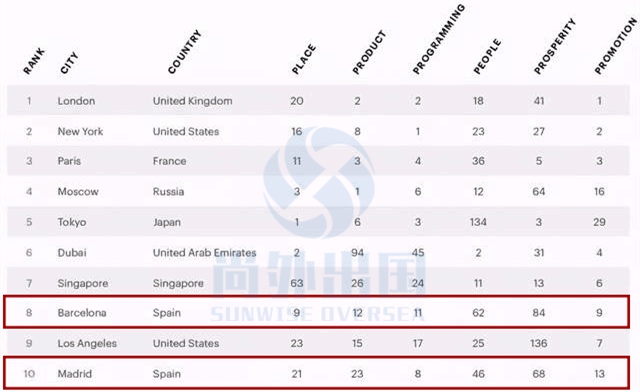Viewport: 640px width, 392px height.
Task: Select the PRODUCT column header
Action: tap(369, 52)
